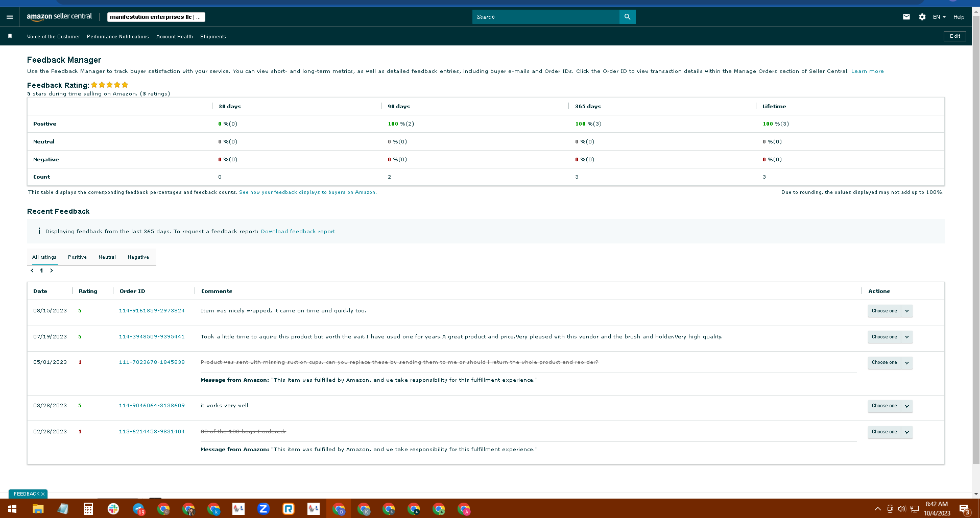980x518 pixels.
Task: Open Choose one dropdown for 03/28/2023 feedback
Action: [x=890, y=406]
